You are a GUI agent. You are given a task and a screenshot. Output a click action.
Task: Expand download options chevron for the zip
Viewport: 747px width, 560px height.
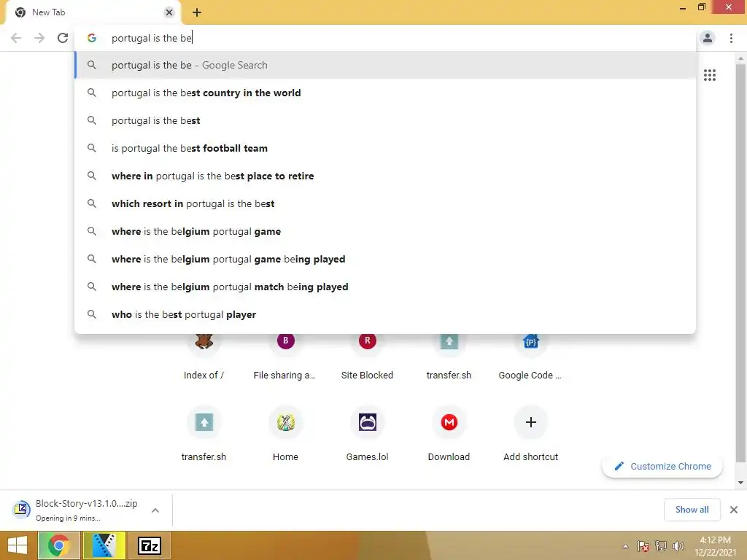click(x=155, y=510)
